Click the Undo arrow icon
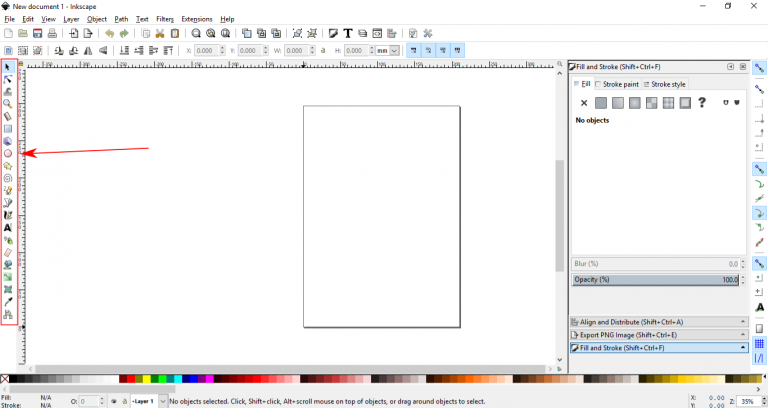The height and width of the screenshot is (408, 768). (109, 33)
